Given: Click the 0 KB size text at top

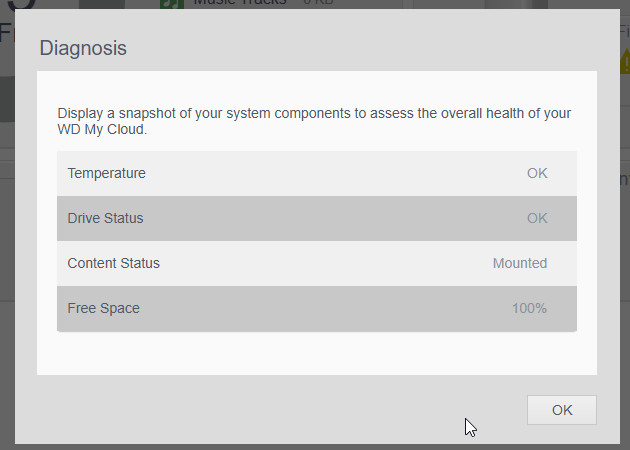Looking at the screenshot, I should click(318, 3).
